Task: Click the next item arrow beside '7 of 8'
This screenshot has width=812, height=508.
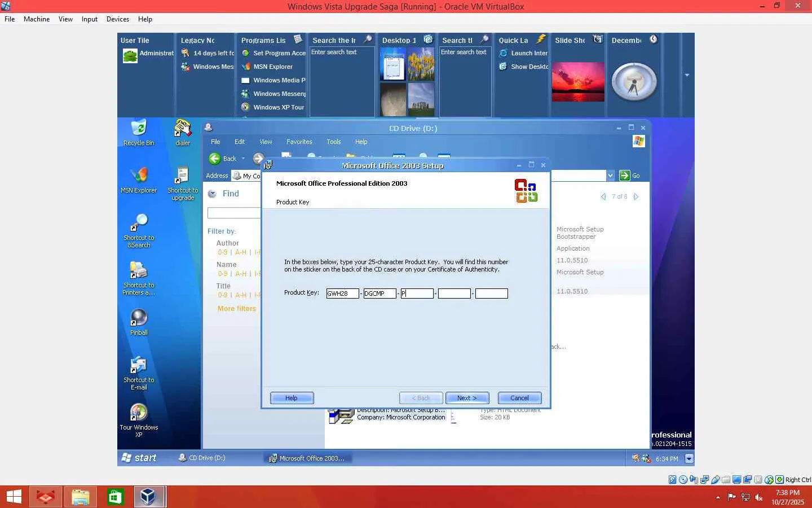Action: 636,197
